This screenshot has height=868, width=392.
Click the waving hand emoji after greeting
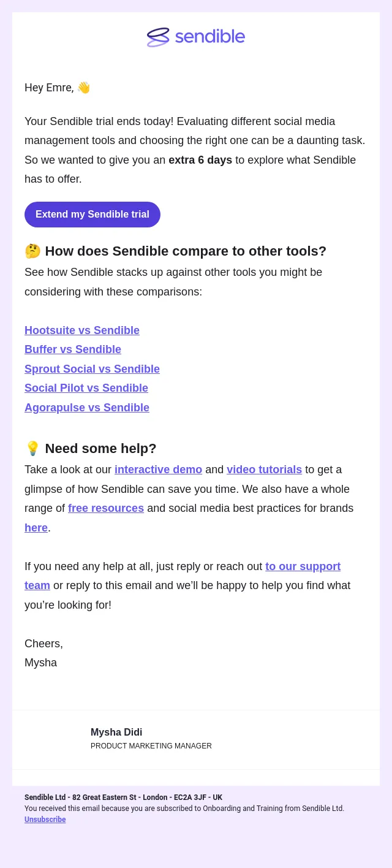(x=84, y=88)
